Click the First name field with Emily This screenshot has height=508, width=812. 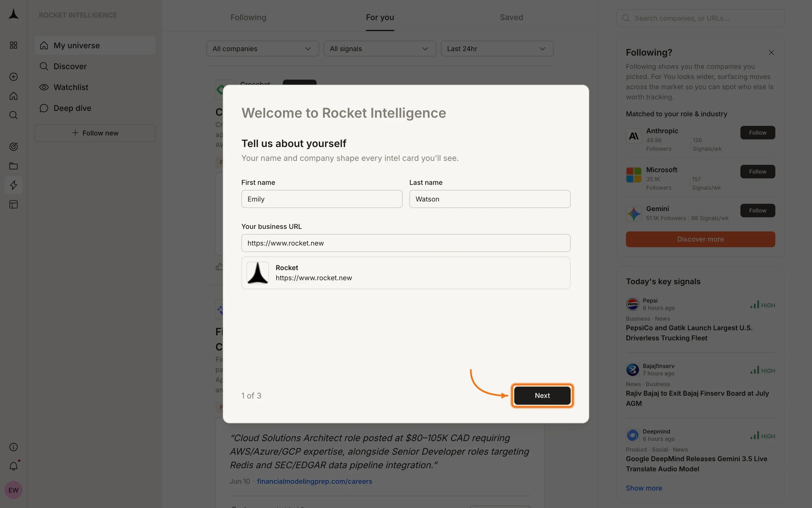tap(322, 199)
